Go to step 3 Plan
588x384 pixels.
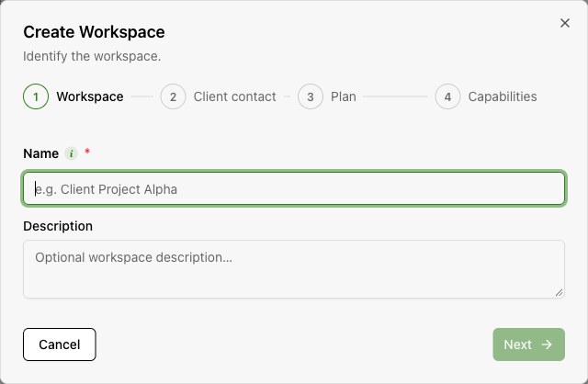point(327,96)
